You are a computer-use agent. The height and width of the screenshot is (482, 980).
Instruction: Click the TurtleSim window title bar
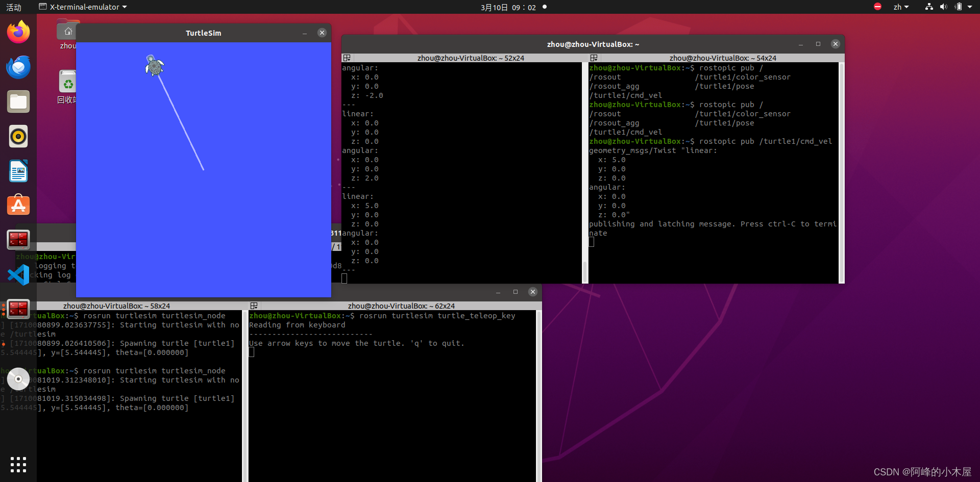[x=204, y=33]
